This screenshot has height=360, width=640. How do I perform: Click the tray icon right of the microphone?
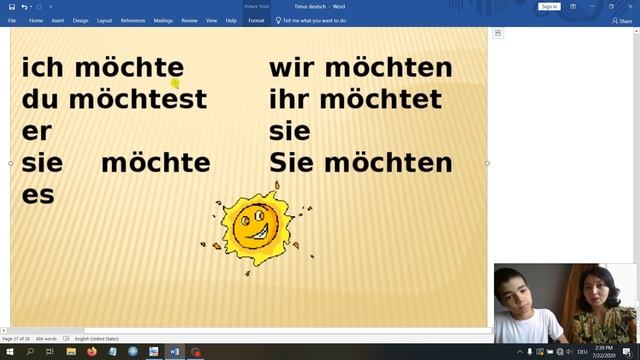540,351
